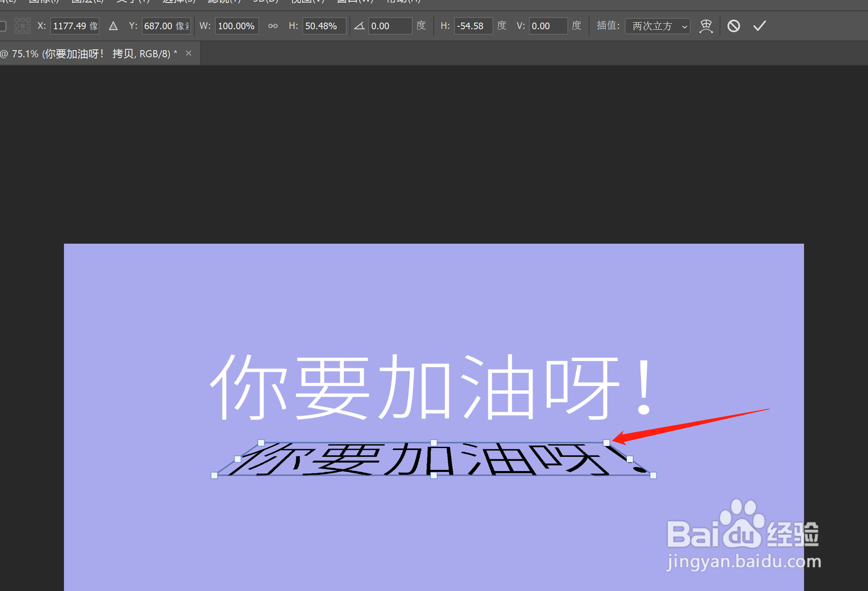This screenshot has height=591, width=868.
Task: Click the top-right transform handle
Action: tap(606, 443)
